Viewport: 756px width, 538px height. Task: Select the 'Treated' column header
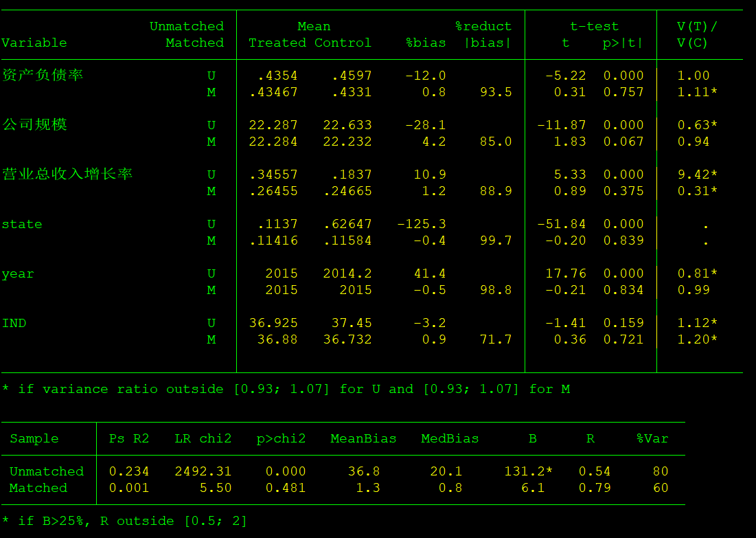point(277,43)
